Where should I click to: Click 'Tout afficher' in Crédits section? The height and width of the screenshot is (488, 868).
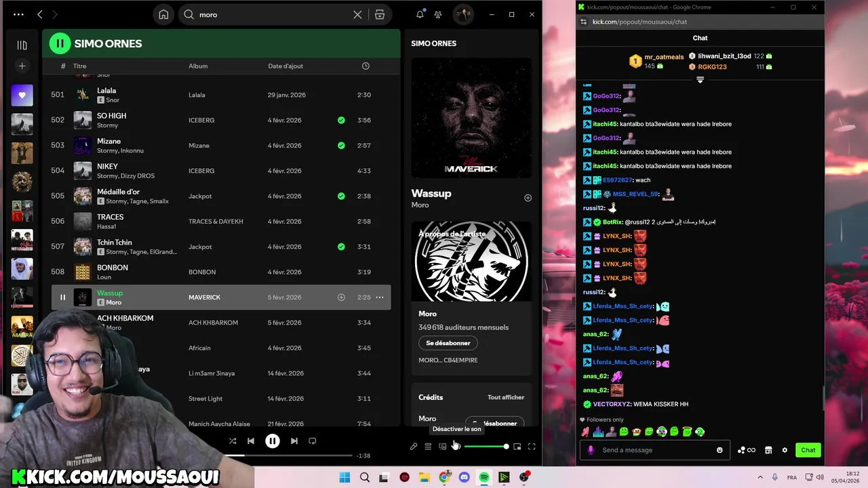coord(506,397)
